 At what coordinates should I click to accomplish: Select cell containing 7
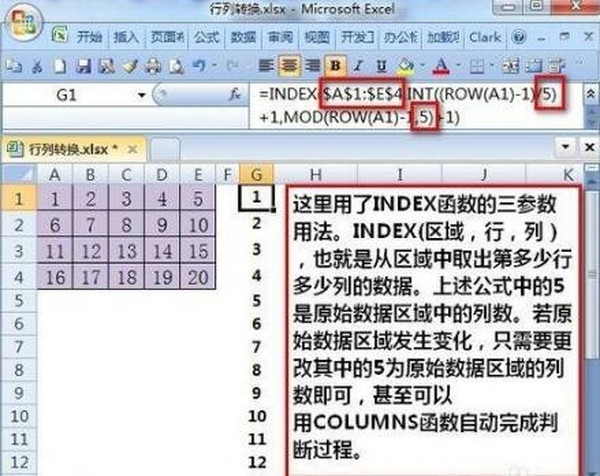91,225
